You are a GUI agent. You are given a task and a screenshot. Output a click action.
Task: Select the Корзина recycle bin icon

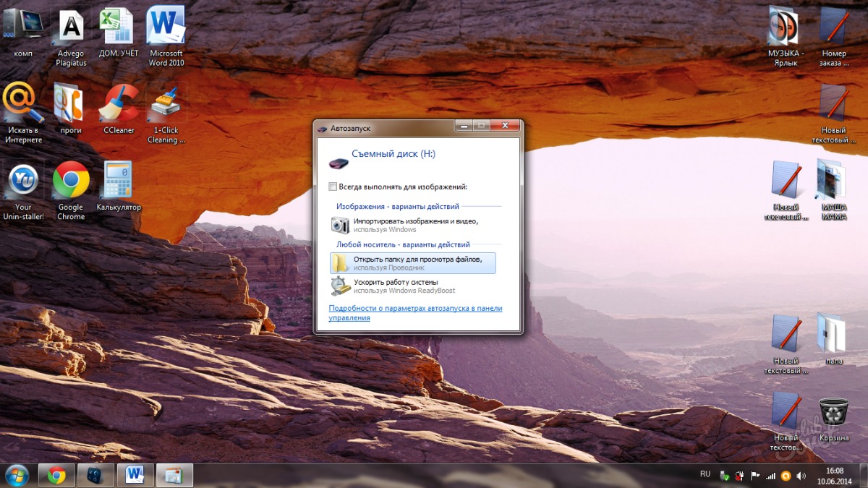pos(834,420)
